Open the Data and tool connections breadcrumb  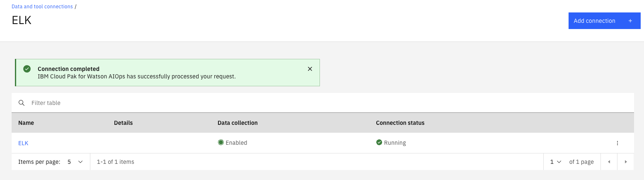(x=42, y=7)
